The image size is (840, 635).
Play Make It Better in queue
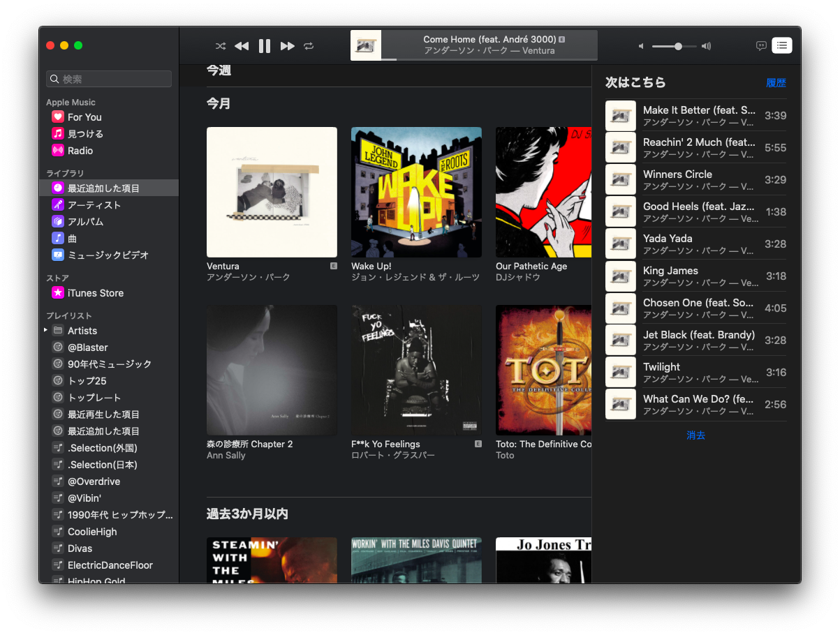point(695,116)
